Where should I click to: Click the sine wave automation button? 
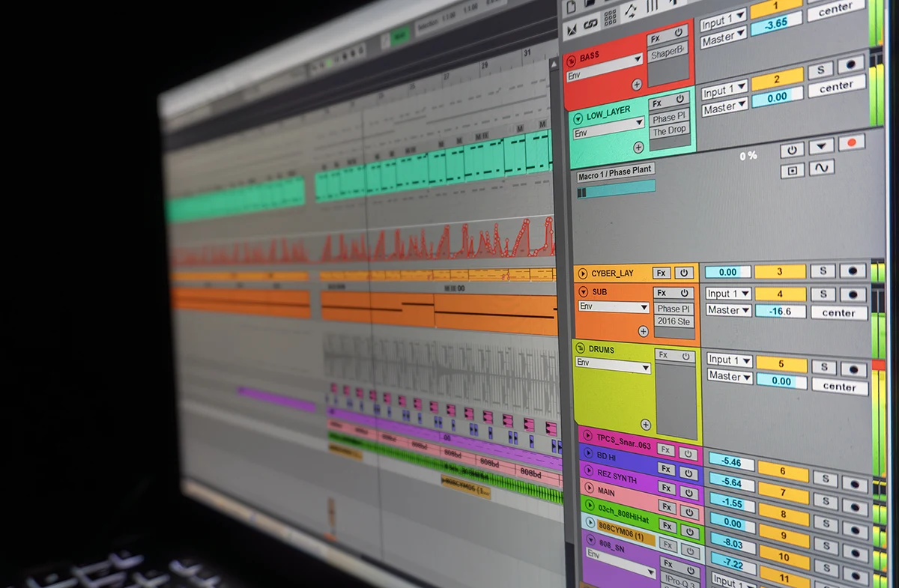pos(822,168)
